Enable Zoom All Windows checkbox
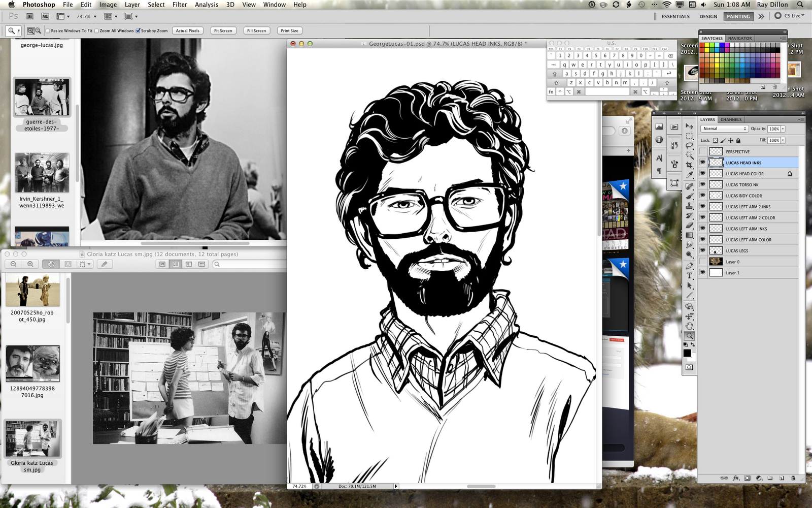This screenshot has width=812, height=508. coord(96,31)
